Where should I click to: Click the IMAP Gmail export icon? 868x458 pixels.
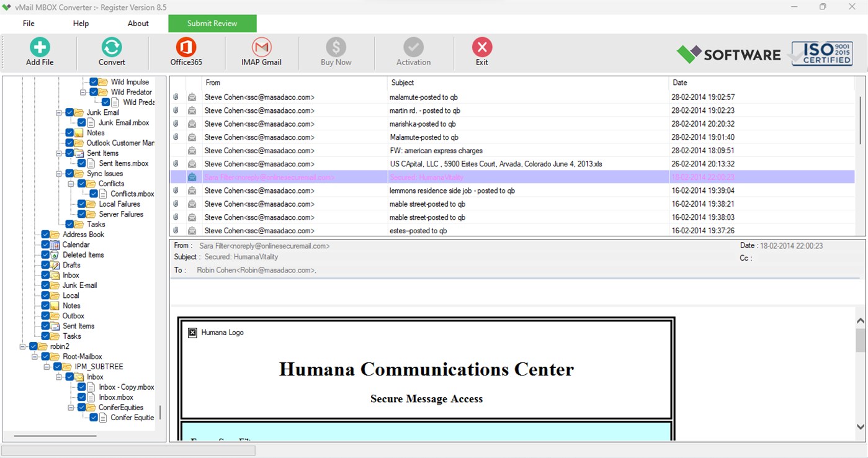tap(261, 51)
